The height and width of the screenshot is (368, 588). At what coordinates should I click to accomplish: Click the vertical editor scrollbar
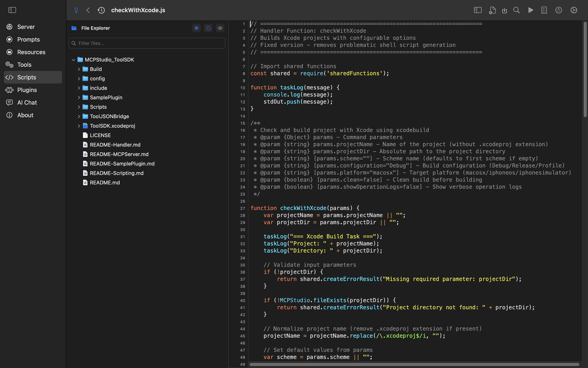coord(585,70)
